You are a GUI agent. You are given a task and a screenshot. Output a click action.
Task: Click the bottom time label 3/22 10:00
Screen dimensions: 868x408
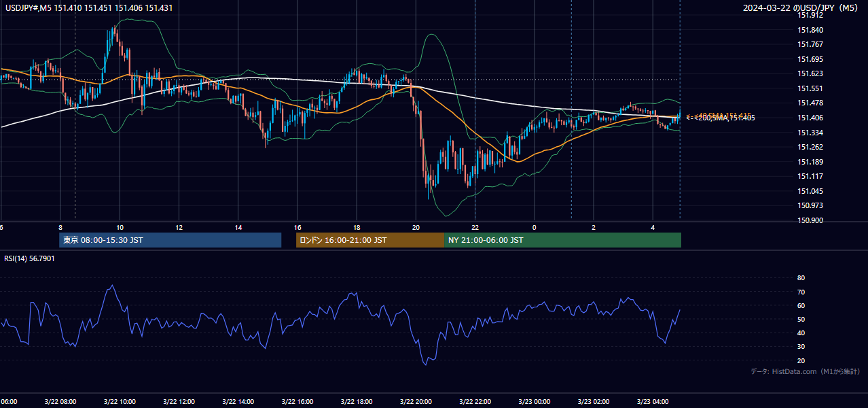click(x=120, y=401)
